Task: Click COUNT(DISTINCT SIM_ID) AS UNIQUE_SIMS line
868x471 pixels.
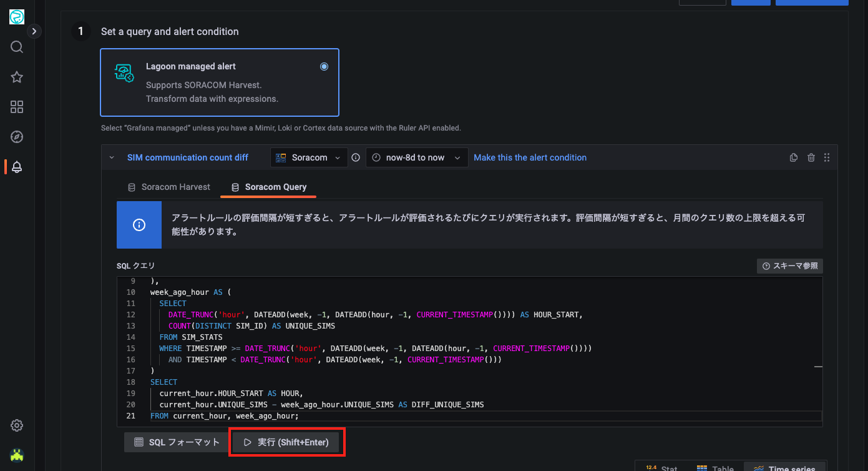Action: click(251, 326)
